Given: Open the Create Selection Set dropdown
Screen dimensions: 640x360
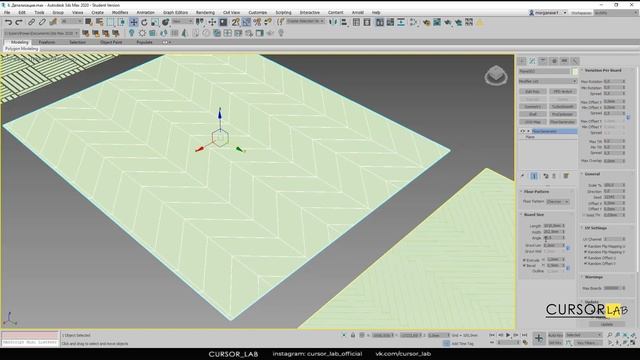Looking at the screenshot, I should 305,21.
